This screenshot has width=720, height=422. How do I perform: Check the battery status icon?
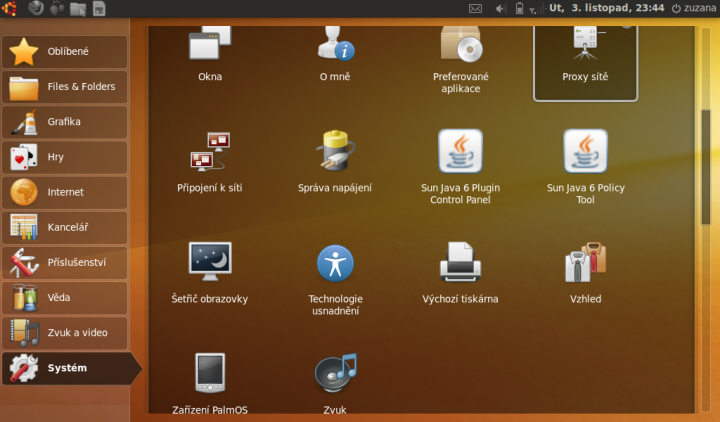(519, 8)
